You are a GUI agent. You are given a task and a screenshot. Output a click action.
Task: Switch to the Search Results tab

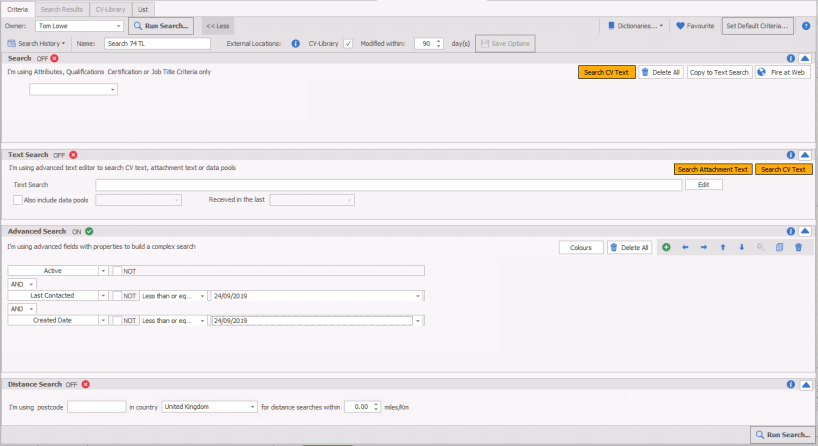coord(61,8)
